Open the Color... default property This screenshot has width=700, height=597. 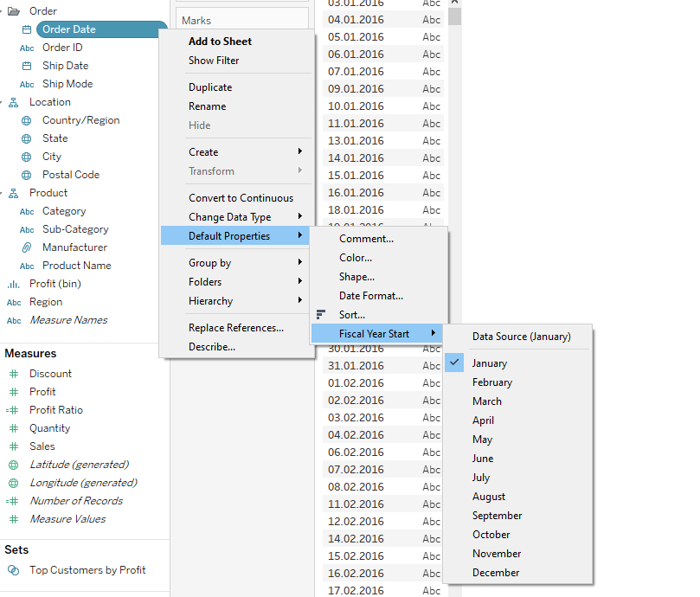pyautogui.click(x=356, y=258)
